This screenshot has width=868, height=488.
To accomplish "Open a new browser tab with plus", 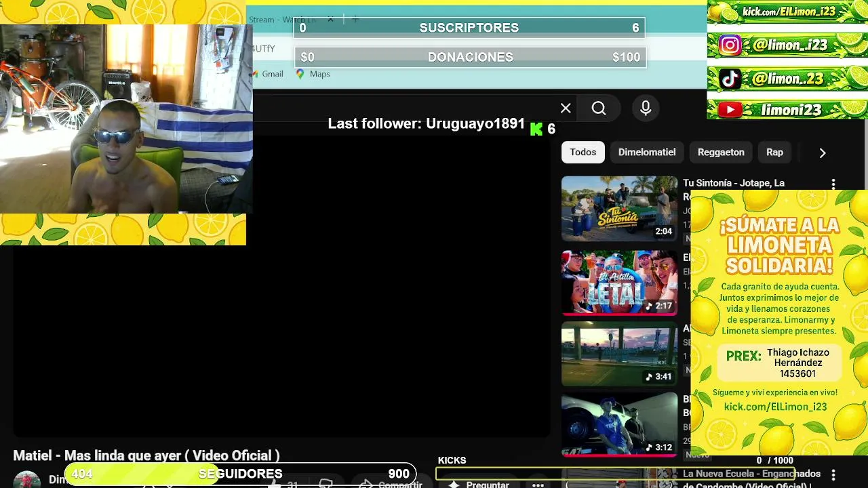I will tap(355, 20).
